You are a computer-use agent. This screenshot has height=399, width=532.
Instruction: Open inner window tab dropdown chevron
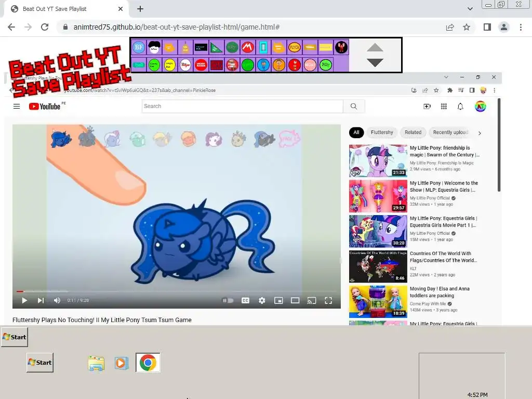pyautogui.click(x=446, y=77)
